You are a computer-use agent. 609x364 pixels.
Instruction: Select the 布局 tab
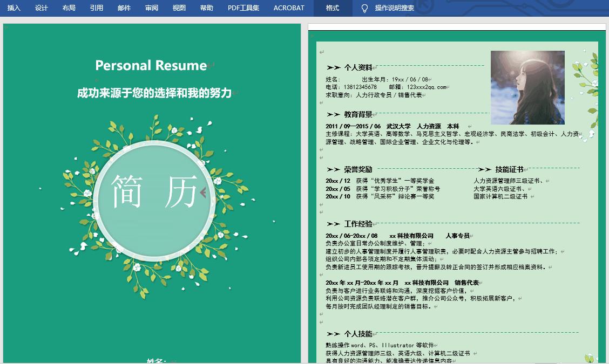coord(69,8)
